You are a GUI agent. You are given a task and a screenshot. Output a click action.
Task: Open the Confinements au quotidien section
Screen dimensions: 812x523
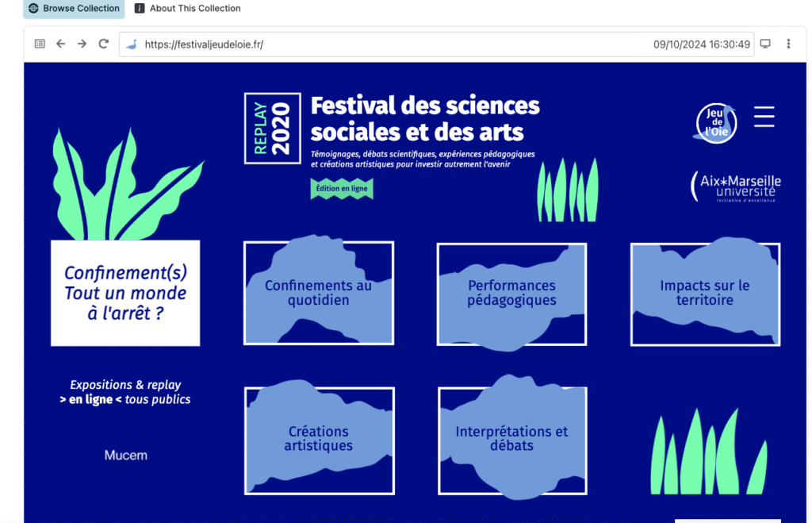(318, 293)
